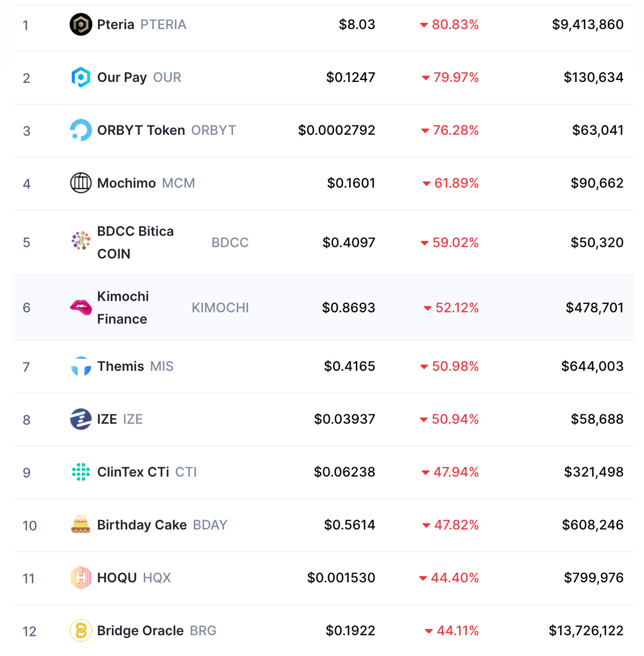Open the Birthday Cake name link
The image size is (644, 656).
click(142, 525)
